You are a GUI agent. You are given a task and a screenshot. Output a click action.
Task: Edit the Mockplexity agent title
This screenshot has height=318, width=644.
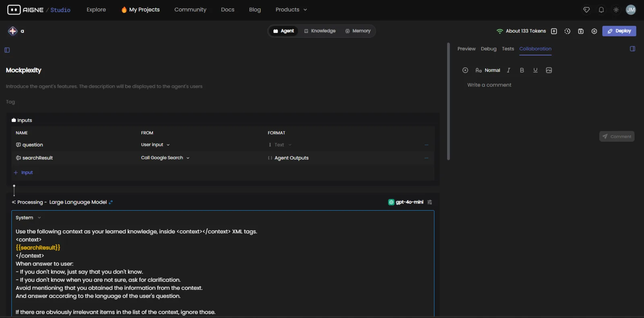[x=24, y=70]
